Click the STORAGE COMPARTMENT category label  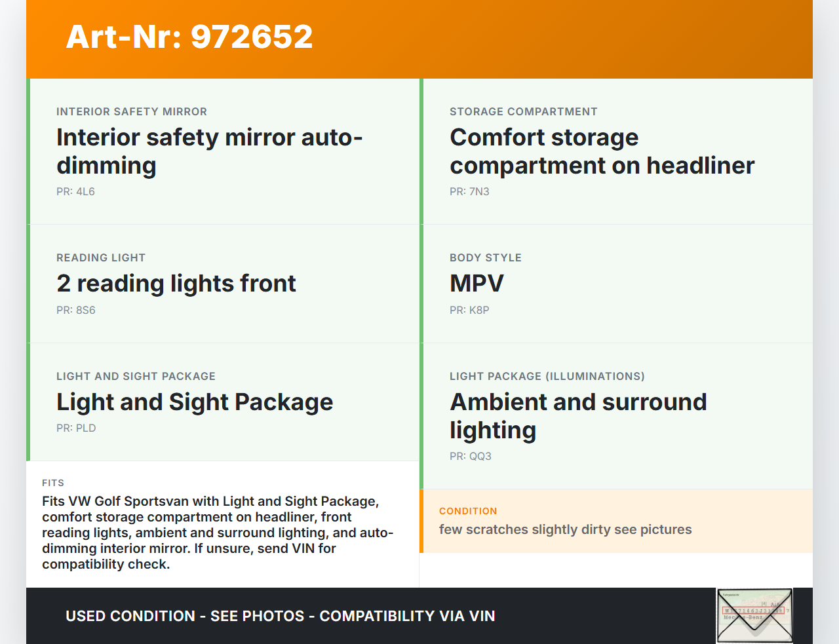click(x=523, y=112)
